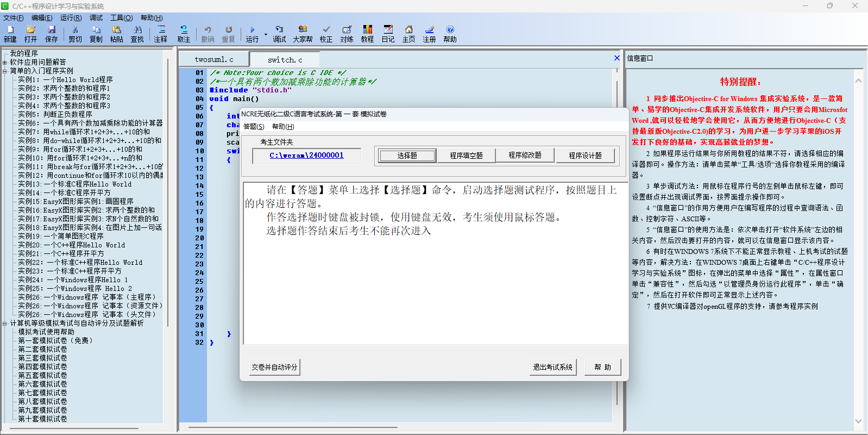Click the 打开 (Open) toolbar icon

coord(31,34)
